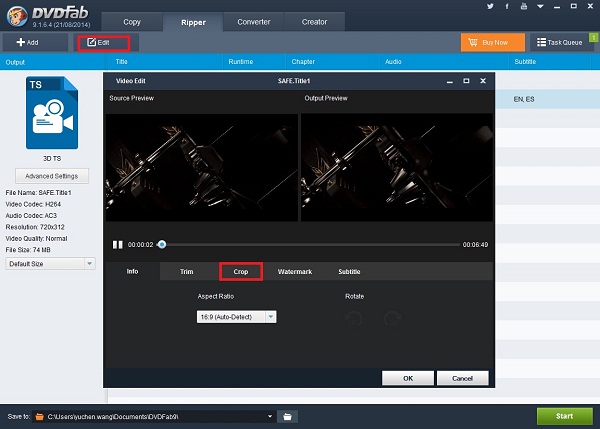The image size is (600, 429).
Task: Minimize the Video Edit dialog
Action: coord(450,81)
